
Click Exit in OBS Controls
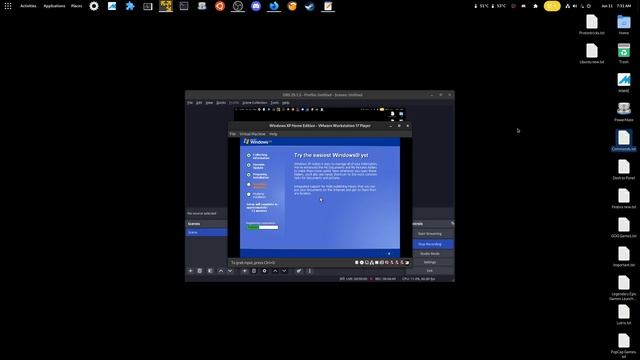click(x=430, y=271)
